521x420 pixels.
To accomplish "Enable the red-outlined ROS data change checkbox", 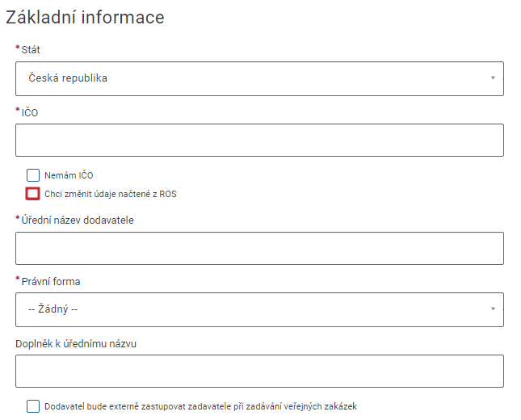I will point(33,194).
